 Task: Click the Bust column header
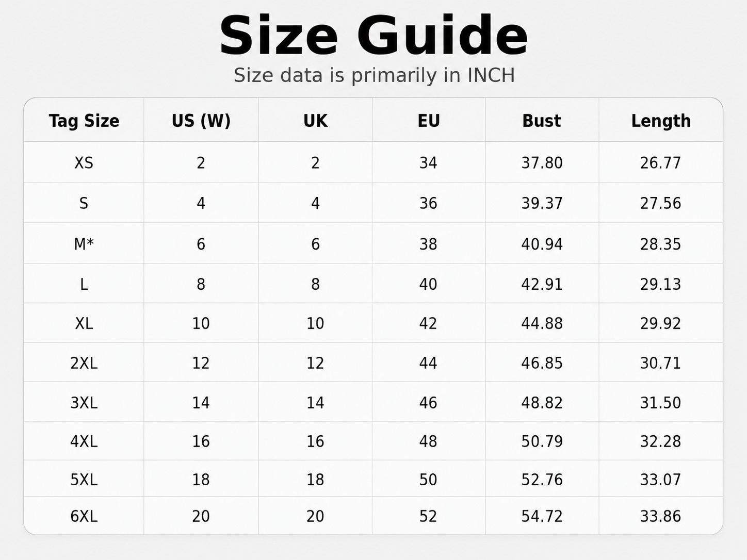[542, 121]
